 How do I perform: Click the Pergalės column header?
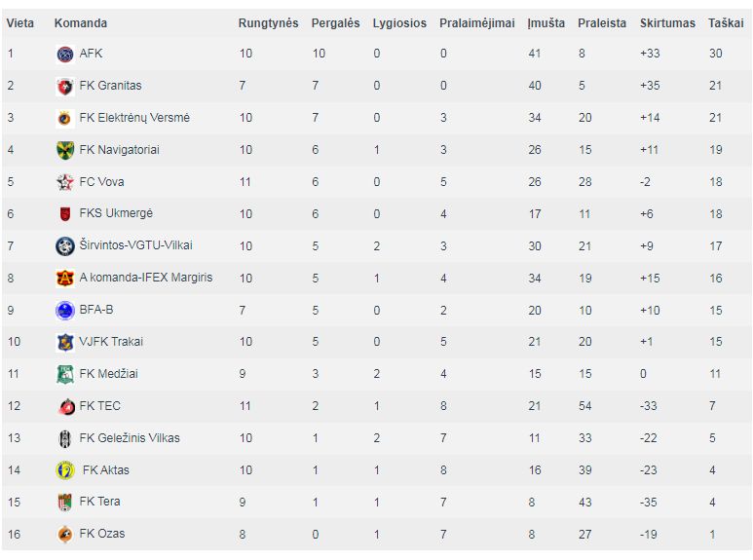click(x=335, y=23)
